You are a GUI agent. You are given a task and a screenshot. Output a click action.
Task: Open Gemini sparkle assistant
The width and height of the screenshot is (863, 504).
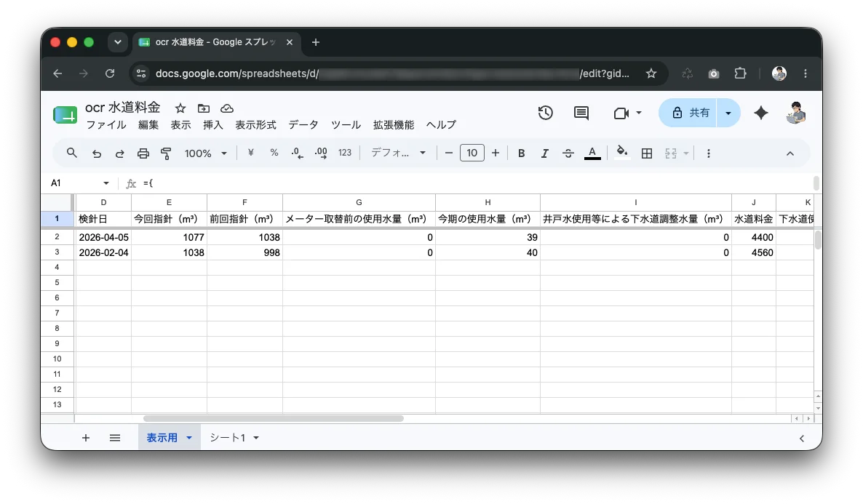pyautogui.click(x=761, y=113)
